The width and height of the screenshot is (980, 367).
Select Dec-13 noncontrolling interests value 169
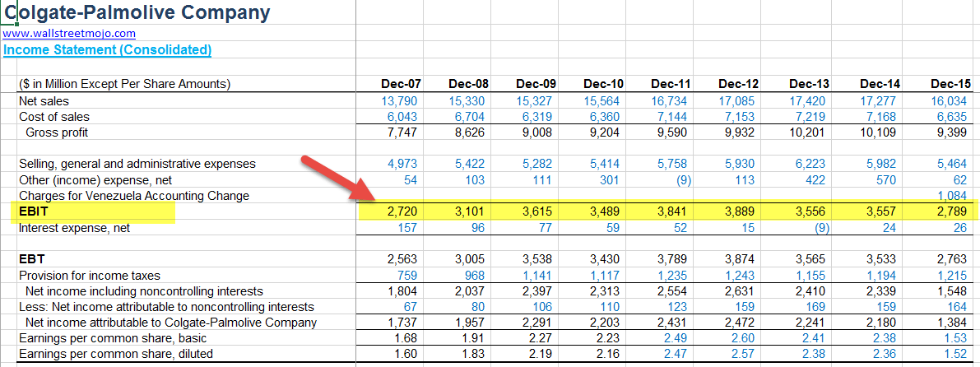click(x=815, y=307)
